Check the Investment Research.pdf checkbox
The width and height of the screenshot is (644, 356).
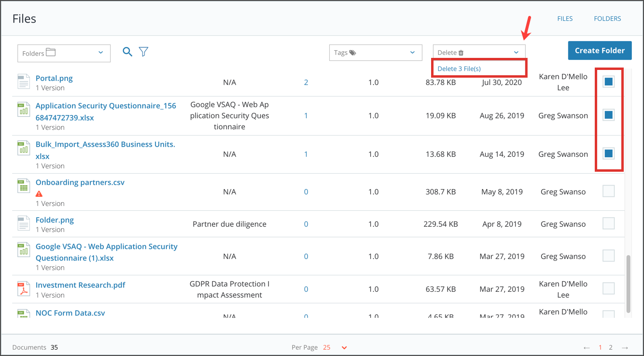[609, 288]
